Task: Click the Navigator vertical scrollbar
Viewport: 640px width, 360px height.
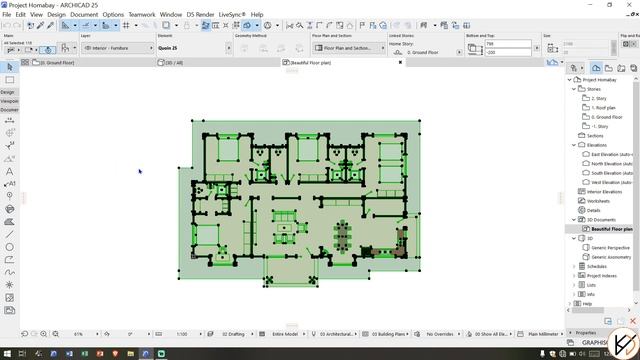Action: pos(636,186)
